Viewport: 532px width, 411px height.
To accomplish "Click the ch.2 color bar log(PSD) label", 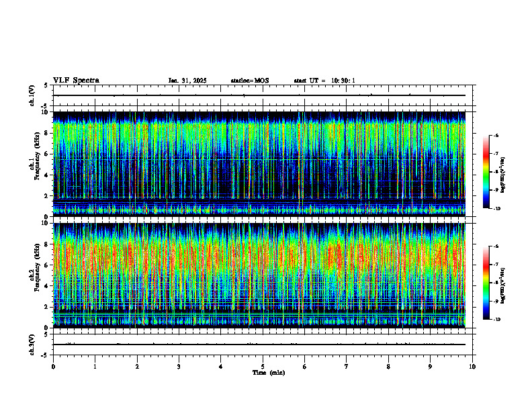I will coord(503,285).
